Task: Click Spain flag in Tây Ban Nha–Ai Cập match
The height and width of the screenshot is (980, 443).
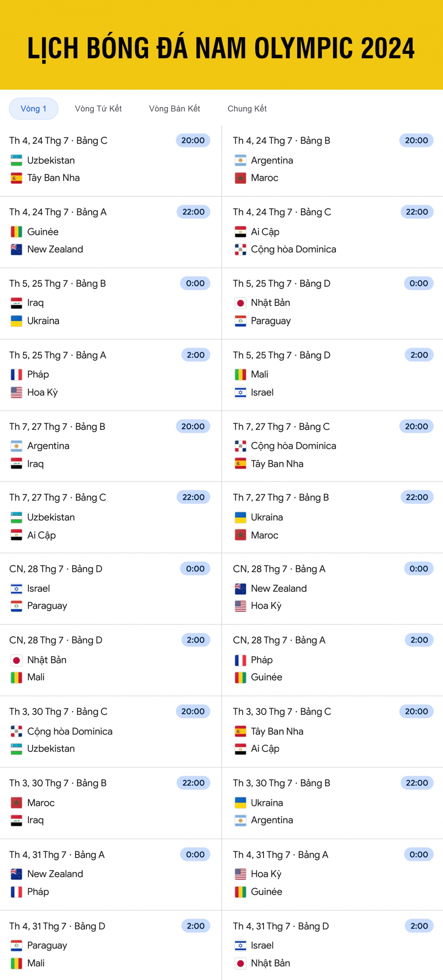Action: coord(240,731)
